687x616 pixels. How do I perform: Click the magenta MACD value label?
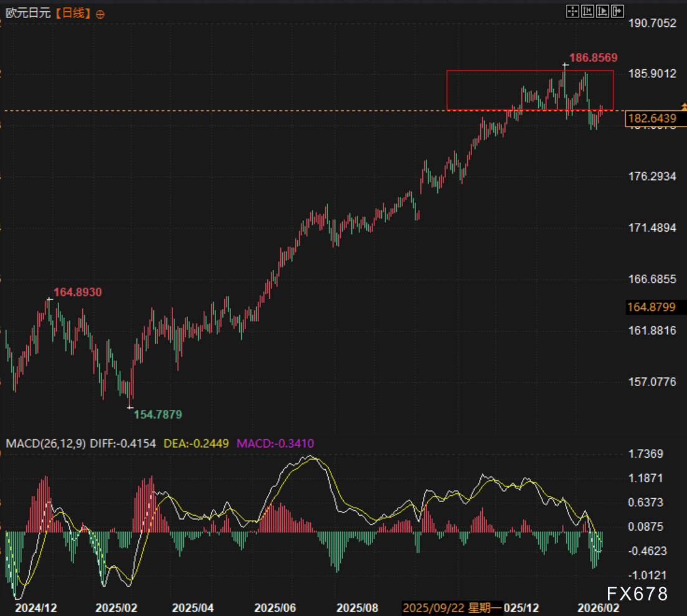(x=274, y=443)
